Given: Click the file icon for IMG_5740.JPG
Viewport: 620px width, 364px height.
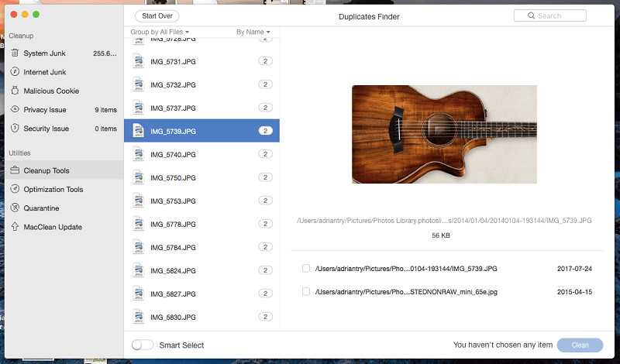Looking at the screenshot, I should click(139, 154).
